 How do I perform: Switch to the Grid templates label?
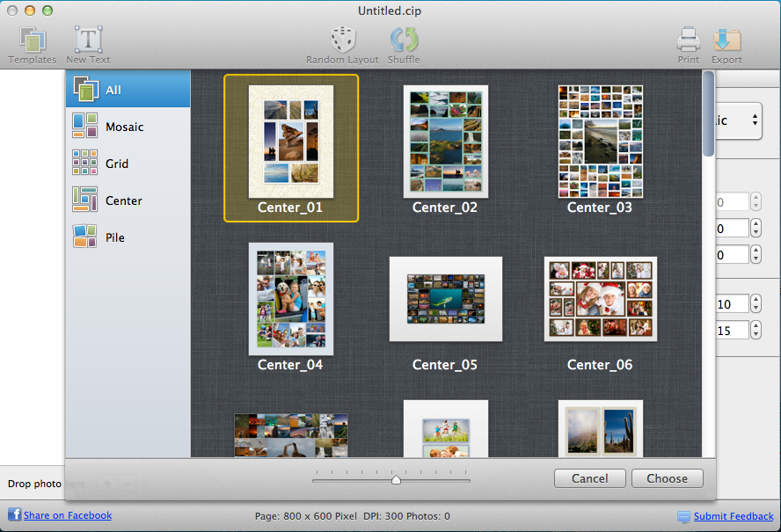[x=117, y=164]
